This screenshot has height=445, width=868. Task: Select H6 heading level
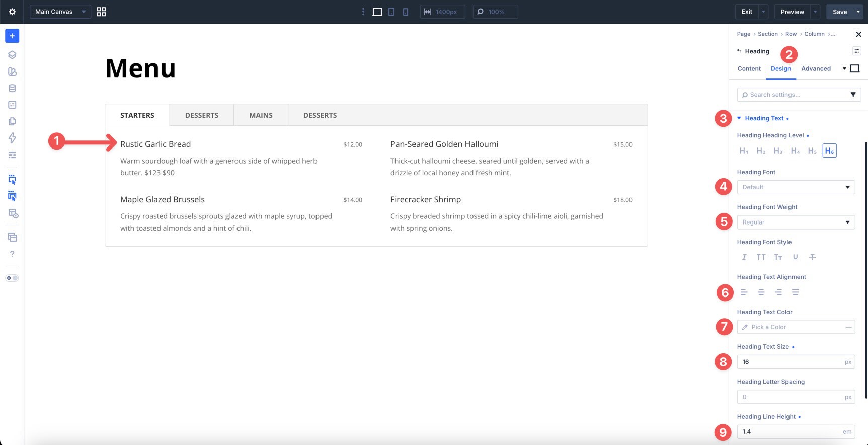pos(829,151)
